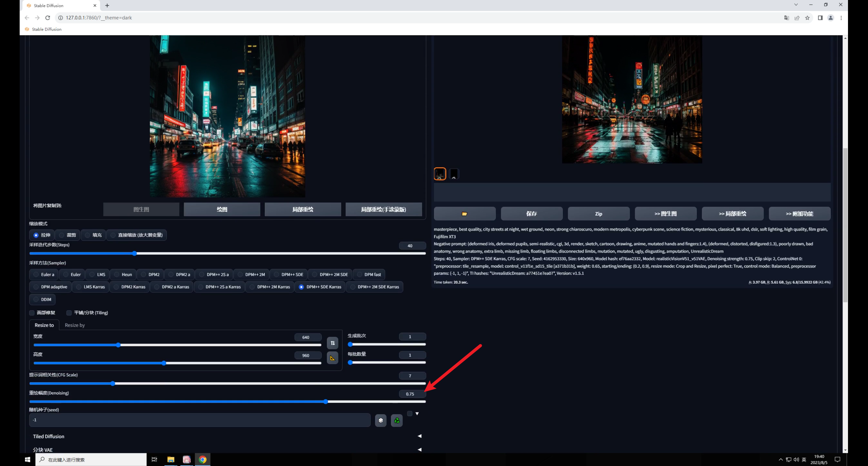Click the 保存 button
868x466 pixels.
coord(531,214)
